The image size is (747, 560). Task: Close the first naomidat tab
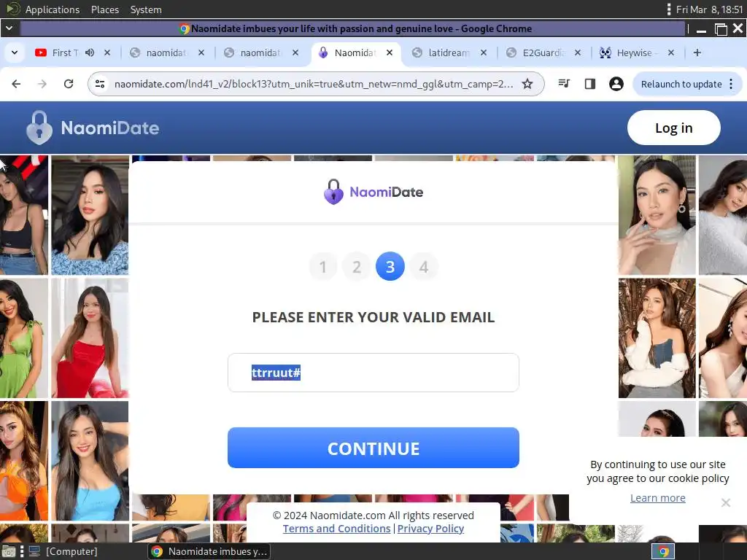(201, 52)
